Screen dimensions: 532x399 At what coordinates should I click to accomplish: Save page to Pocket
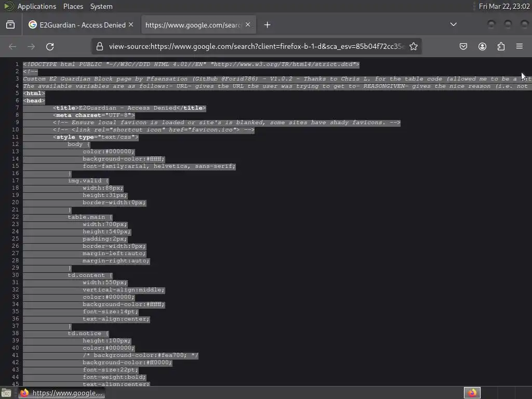pos(463,46)
